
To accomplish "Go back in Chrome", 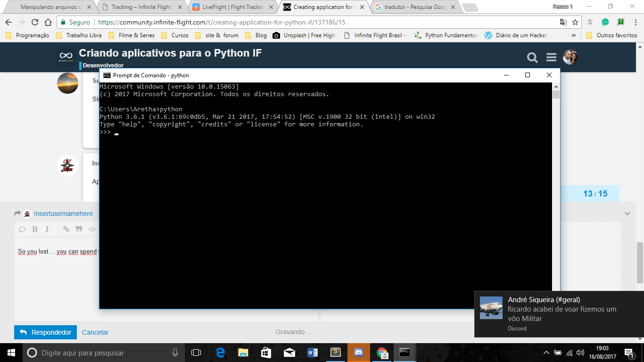I will tap(8, 22).
